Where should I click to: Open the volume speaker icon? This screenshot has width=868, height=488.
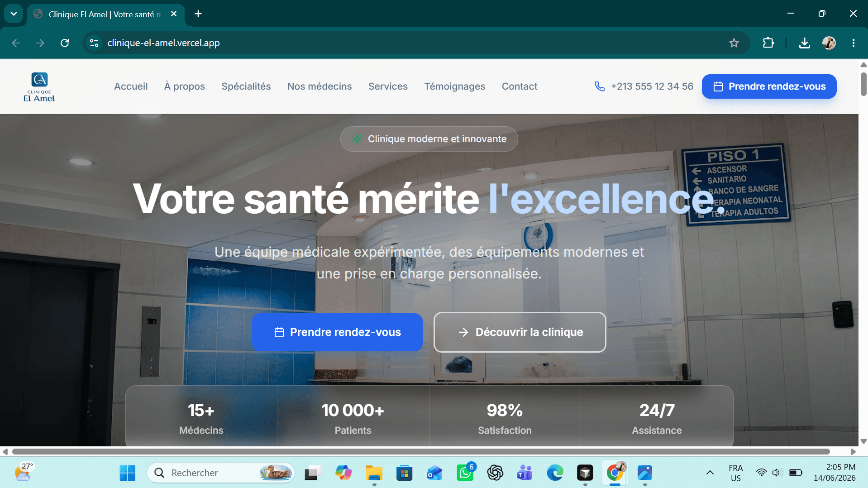(x=777, y=473)
